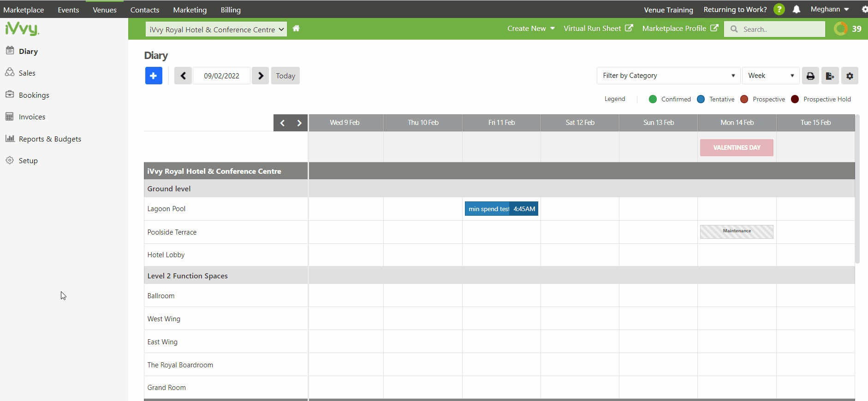Select the West Wing room row
This screenshot has height=401, width=868.
click(x=226, y=319)
